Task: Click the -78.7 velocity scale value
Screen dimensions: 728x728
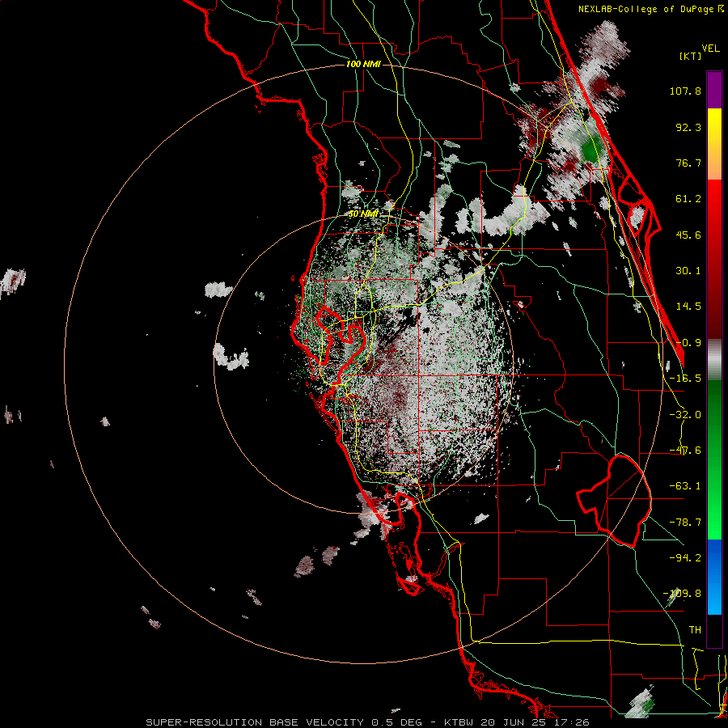Action: tap(685, 523)
